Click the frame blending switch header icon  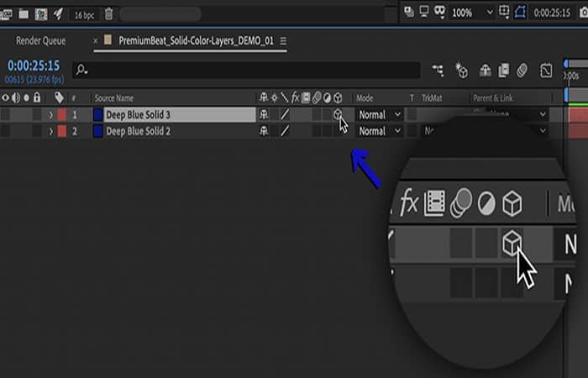tap(306, 98)
